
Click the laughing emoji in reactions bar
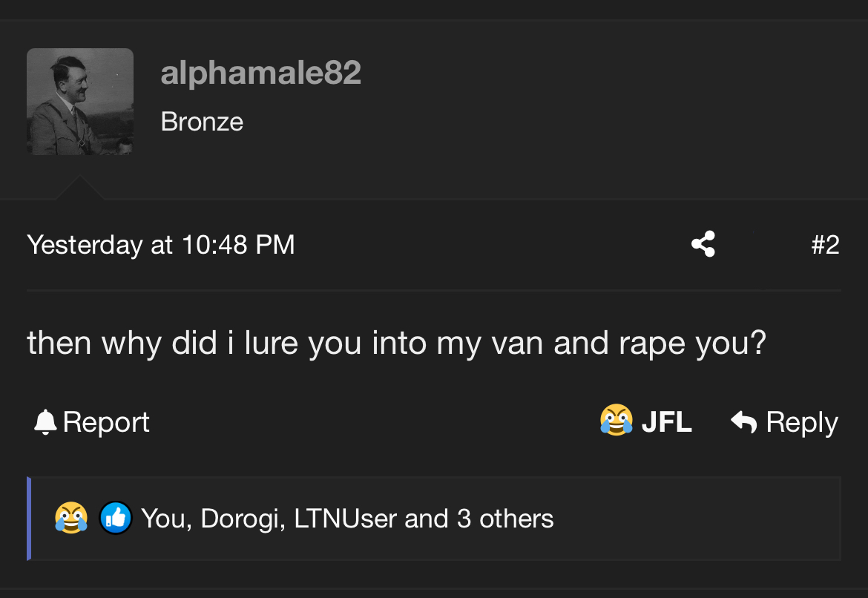(70, 518)
